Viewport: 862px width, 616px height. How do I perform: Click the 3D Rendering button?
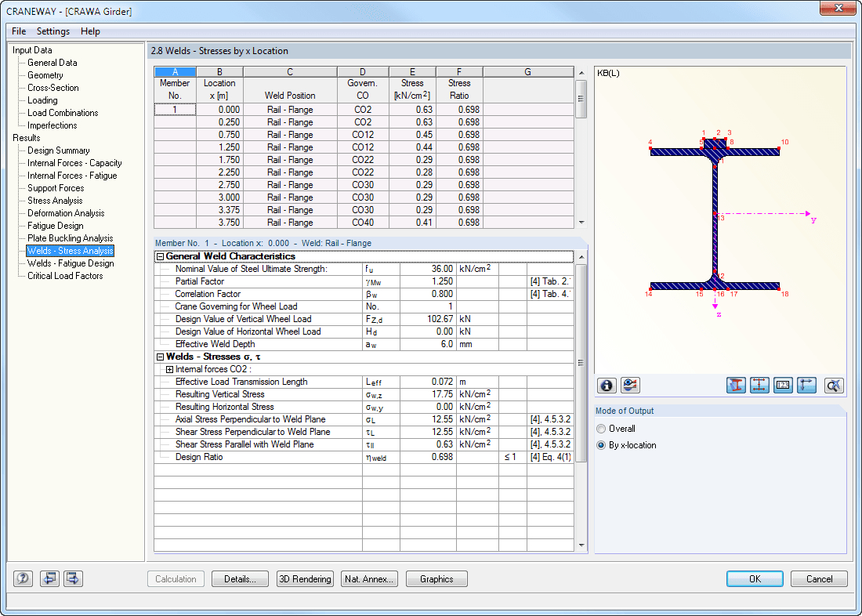pyautogui.click(x=305, y=578)
